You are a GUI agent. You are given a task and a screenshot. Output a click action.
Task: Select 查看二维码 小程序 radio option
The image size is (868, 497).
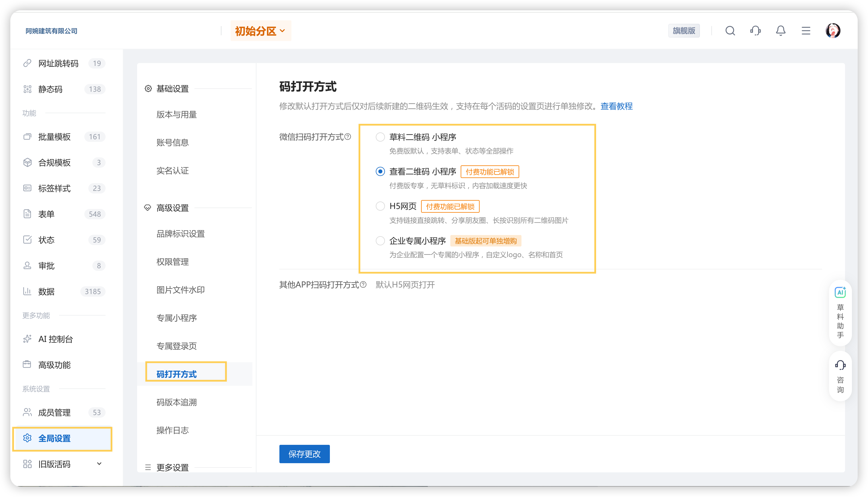(x=380, y=171)
